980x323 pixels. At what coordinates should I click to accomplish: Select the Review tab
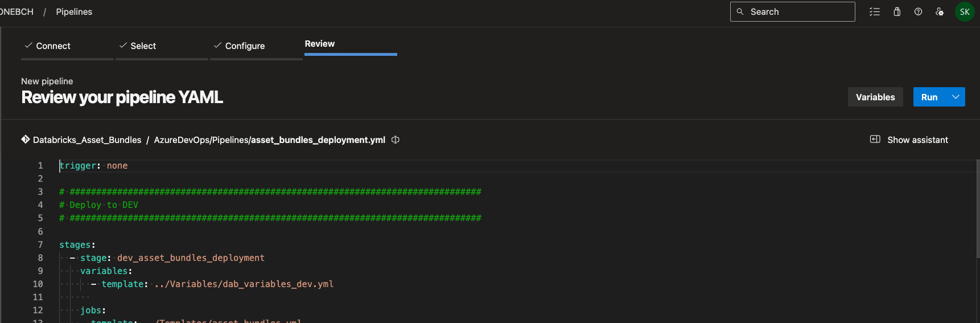[320, 44]
